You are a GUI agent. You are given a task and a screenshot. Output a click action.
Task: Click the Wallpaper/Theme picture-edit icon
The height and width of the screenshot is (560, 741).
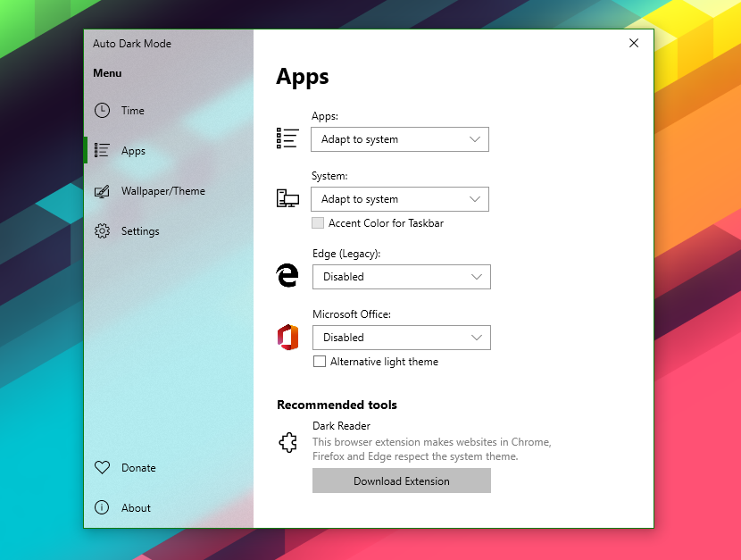click(102, 191)
